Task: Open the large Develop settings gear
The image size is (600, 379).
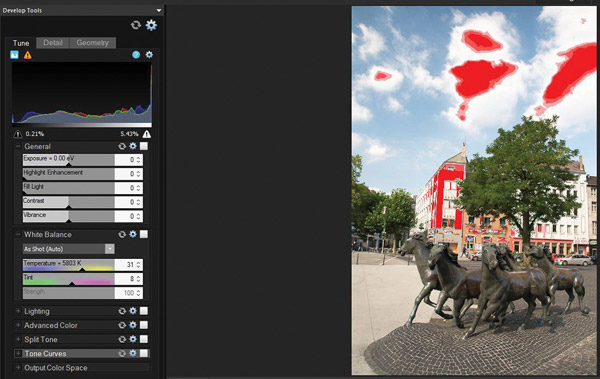Action: [x=151, y=25]
